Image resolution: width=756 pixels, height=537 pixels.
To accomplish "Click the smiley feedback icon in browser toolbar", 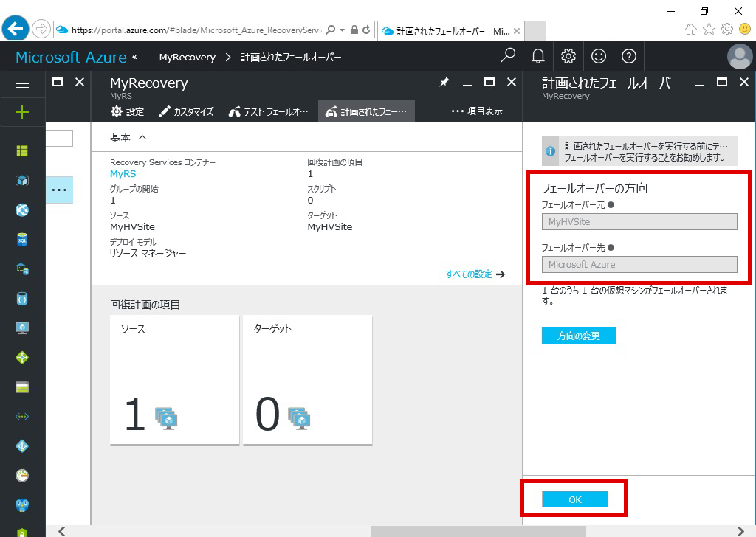I will tap(745, 30).
